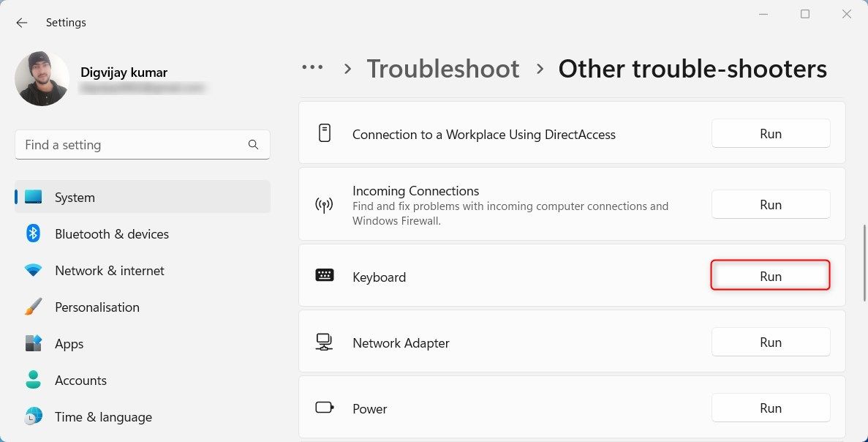Run the Keyboard troubleshooter
Screen dimensions: 868x442
click(770, 276)
